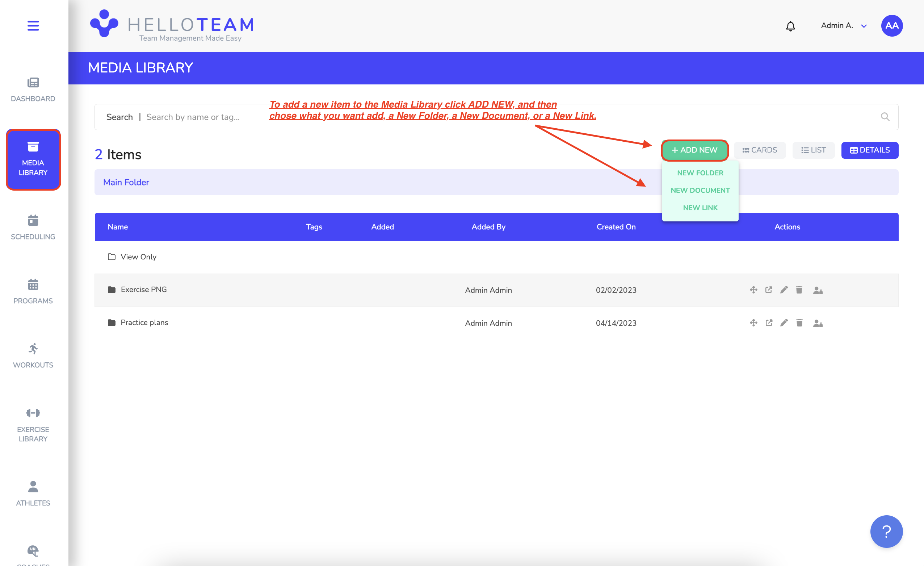Click the Add New dropdown button

pyautogui.click(x=694, y=150)
